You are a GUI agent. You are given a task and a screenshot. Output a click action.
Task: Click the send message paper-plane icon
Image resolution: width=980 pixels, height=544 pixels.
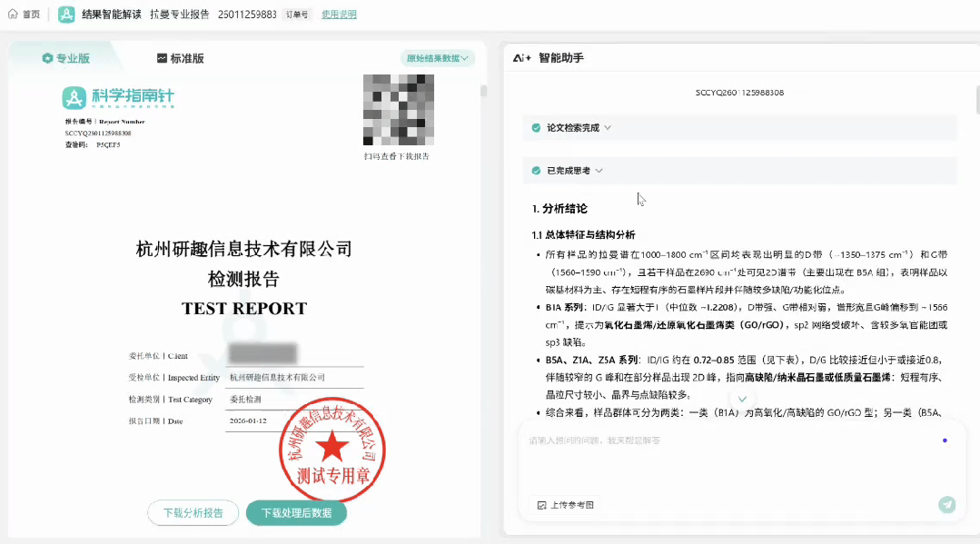point(946,505)
